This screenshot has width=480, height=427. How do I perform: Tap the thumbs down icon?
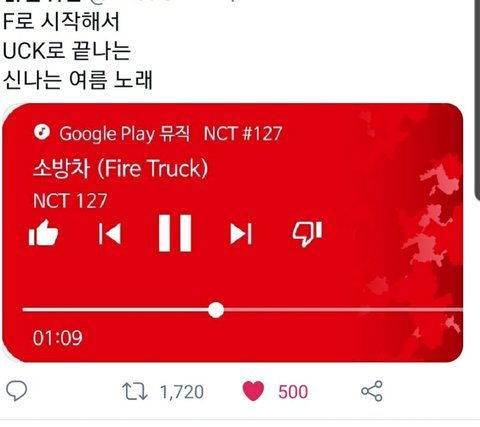307,234
